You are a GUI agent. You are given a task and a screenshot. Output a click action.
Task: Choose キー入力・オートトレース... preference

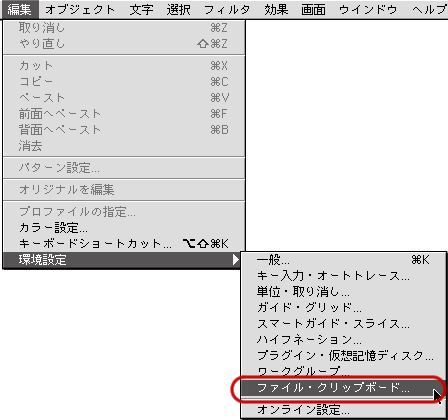click(x=343, y=276)
